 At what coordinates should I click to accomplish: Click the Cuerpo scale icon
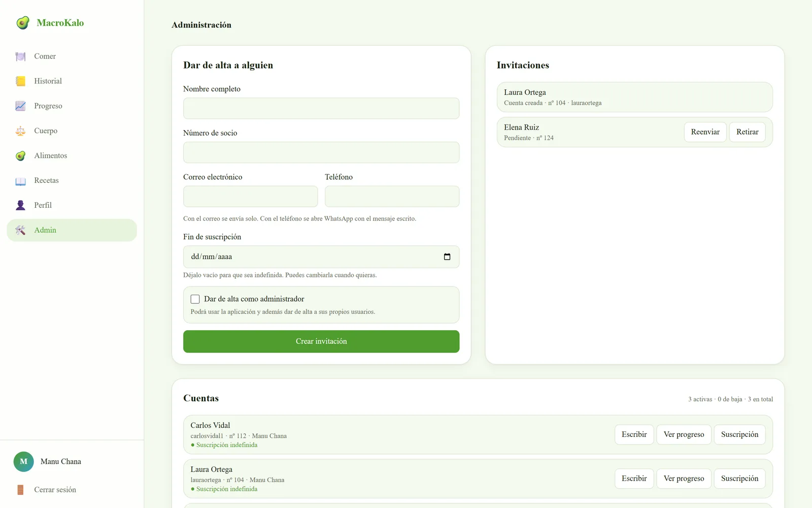pos(20,131)
